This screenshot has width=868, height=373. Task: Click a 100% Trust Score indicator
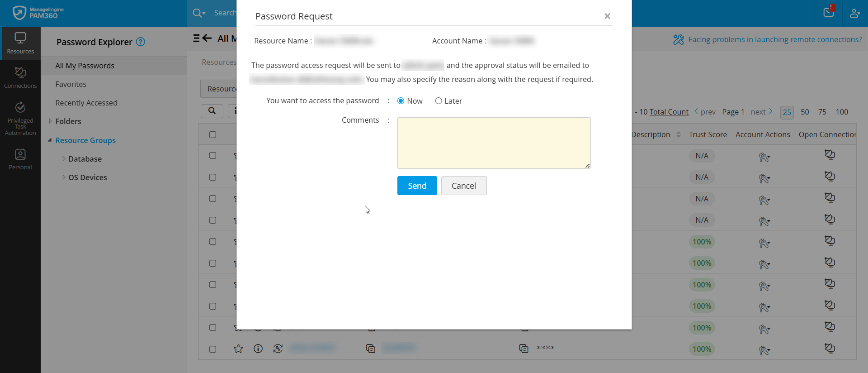point(702,349)
